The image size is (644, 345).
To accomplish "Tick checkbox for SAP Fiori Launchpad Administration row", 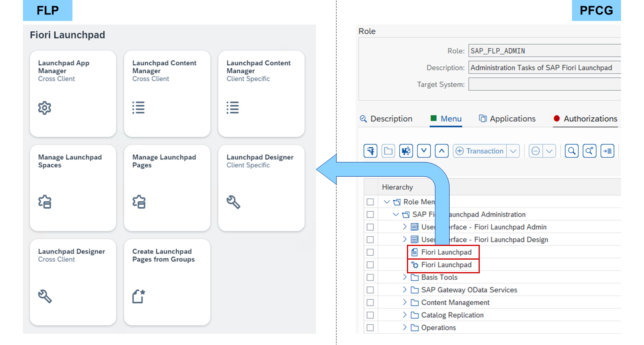I will pos(370,215).
